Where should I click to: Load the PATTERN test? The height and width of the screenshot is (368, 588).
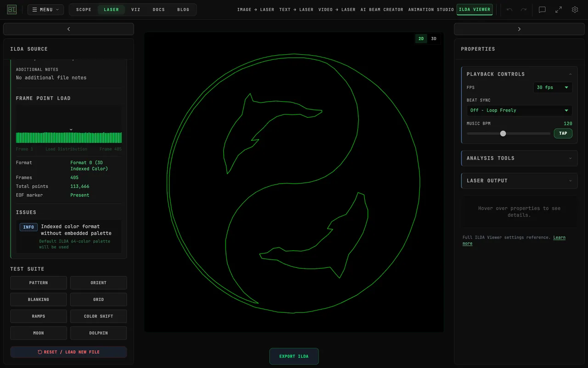point(39,283)
